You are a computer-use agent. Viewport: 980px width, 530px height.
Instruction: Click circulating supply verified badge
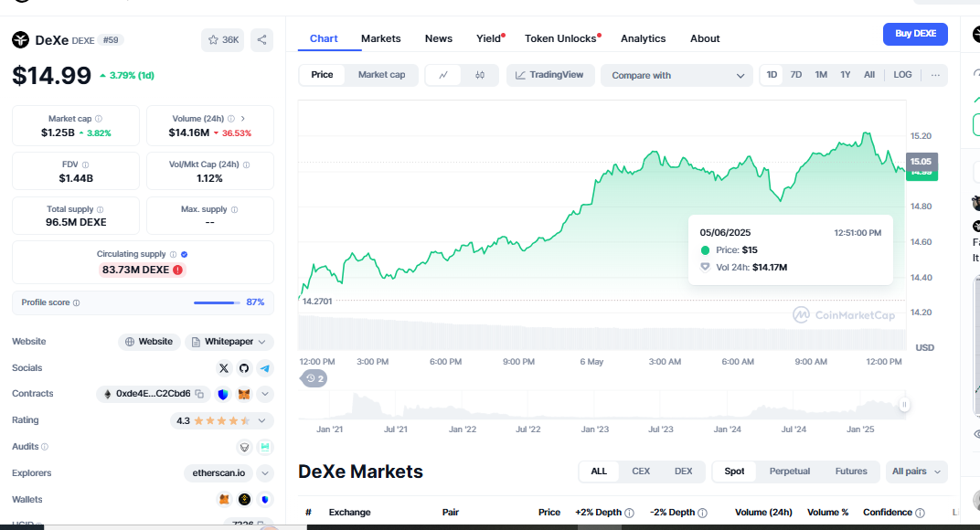click(185, 254)
